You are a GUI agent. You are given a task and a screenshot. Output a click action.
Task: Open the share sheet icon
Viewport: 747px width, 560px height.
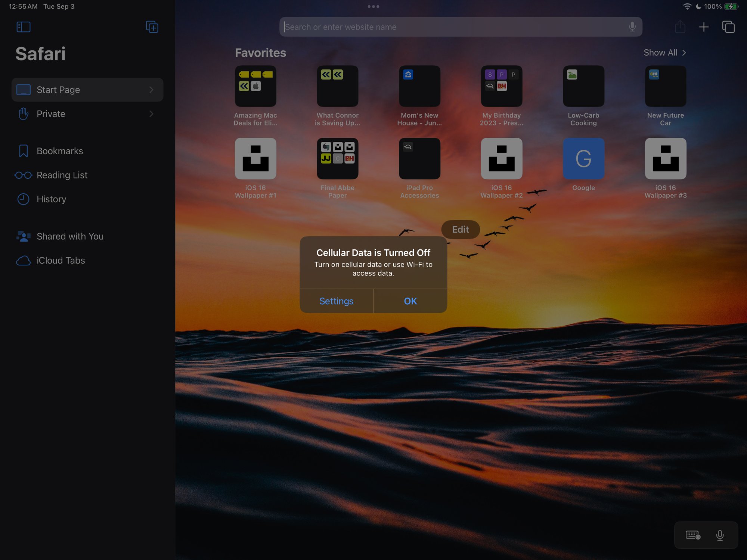(x=680, y=27)
